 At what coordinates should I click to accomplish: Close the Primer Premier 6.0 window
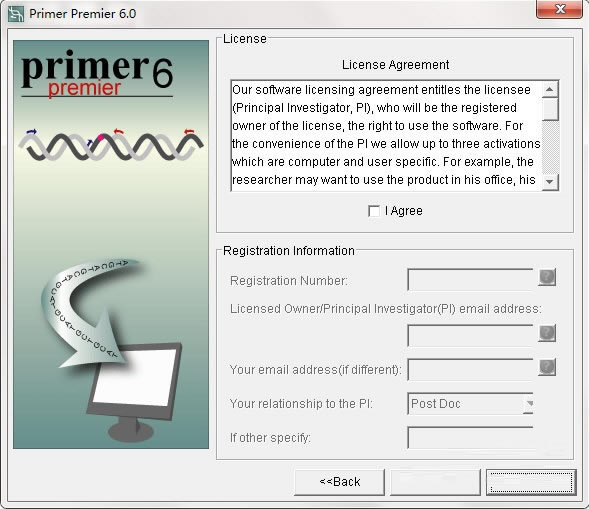click(x=560, y=9)
